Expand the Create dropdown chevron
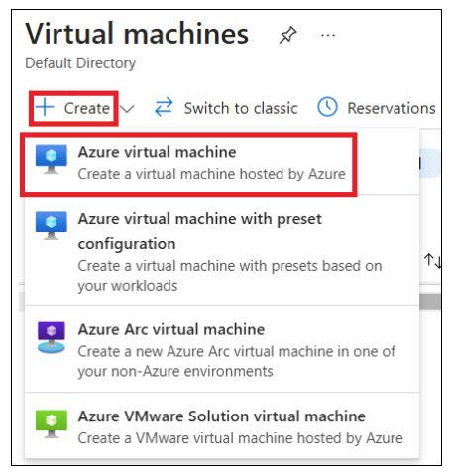 pos(127,109)
